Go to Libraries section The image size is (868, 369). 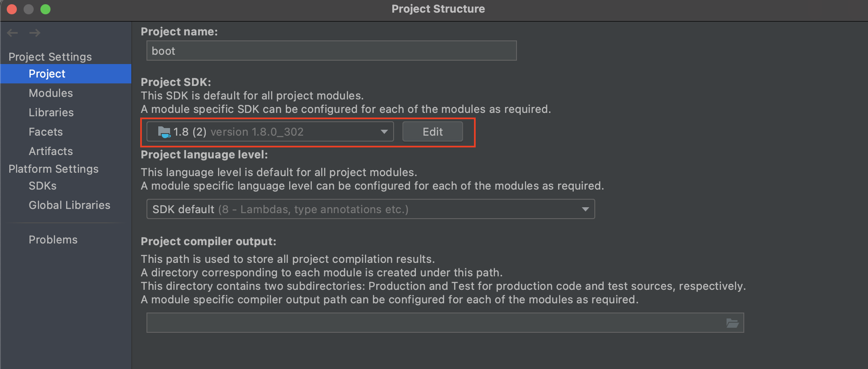pyautogui.click(x=51, y=112)
